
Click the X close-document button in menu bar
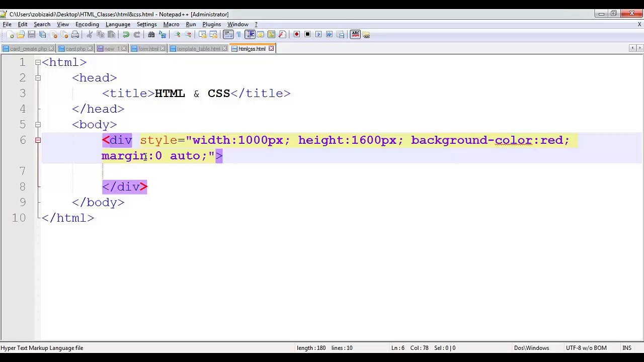(x=639, y=24)
